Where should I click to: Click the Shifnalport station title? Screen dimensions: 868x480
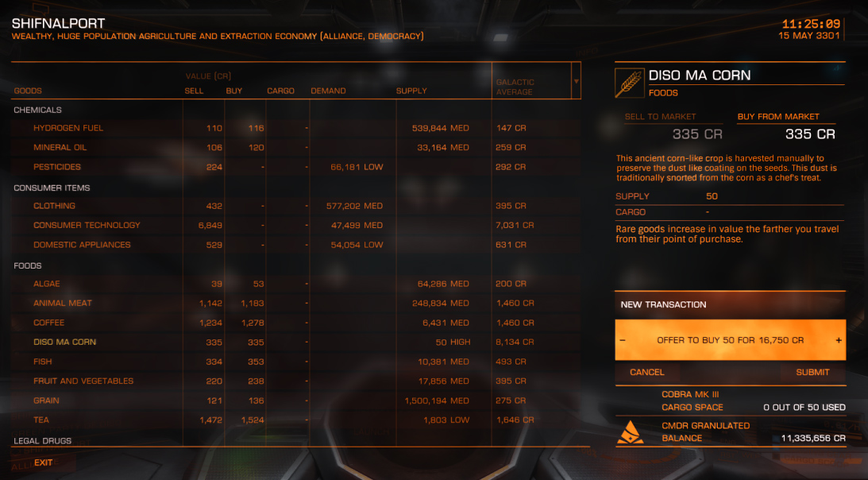58,23
